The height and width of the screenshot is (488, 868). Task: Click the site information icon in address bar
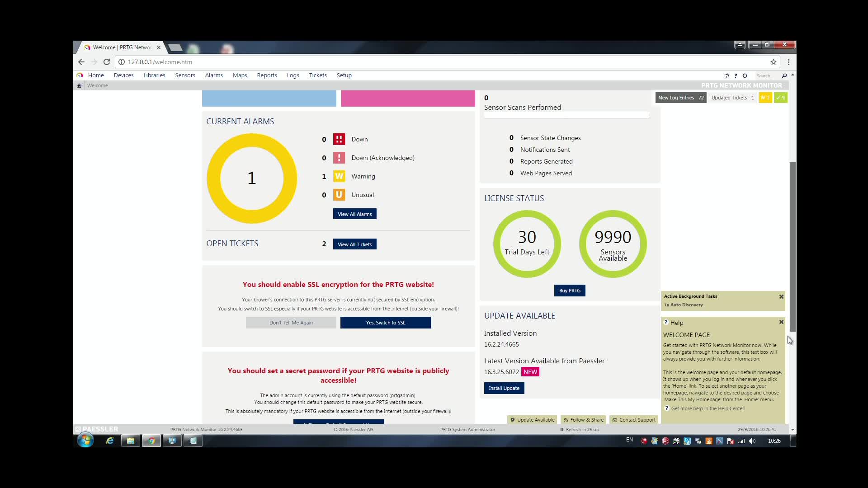[122, 62]
